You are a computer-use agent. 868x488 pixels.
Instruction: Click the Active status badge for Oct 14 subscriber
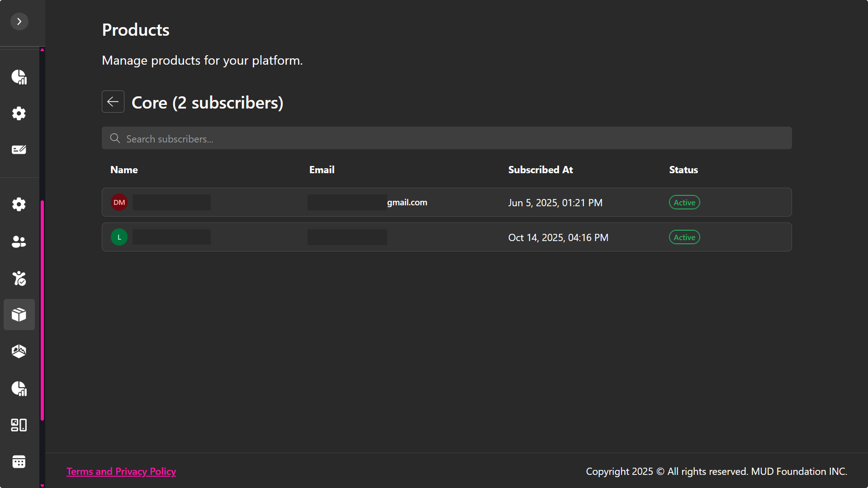tap(684, 237)
